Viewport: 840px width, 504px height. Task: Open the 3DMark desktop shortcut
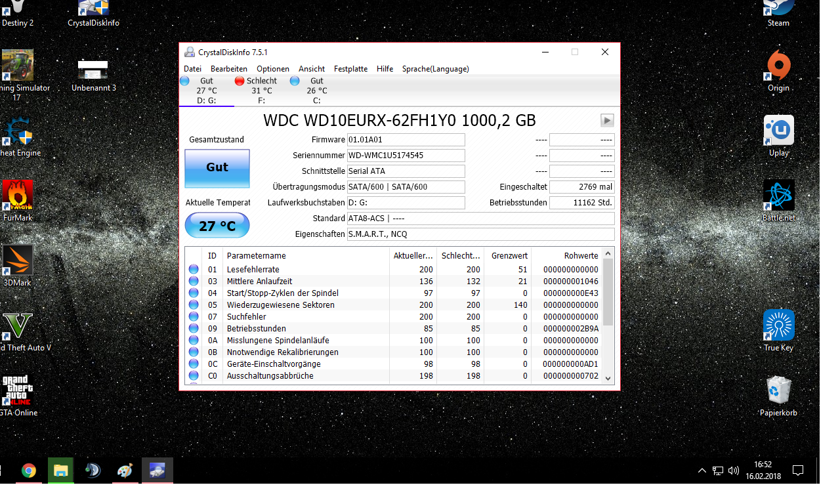pyautogui.click(x=18, y=266)
